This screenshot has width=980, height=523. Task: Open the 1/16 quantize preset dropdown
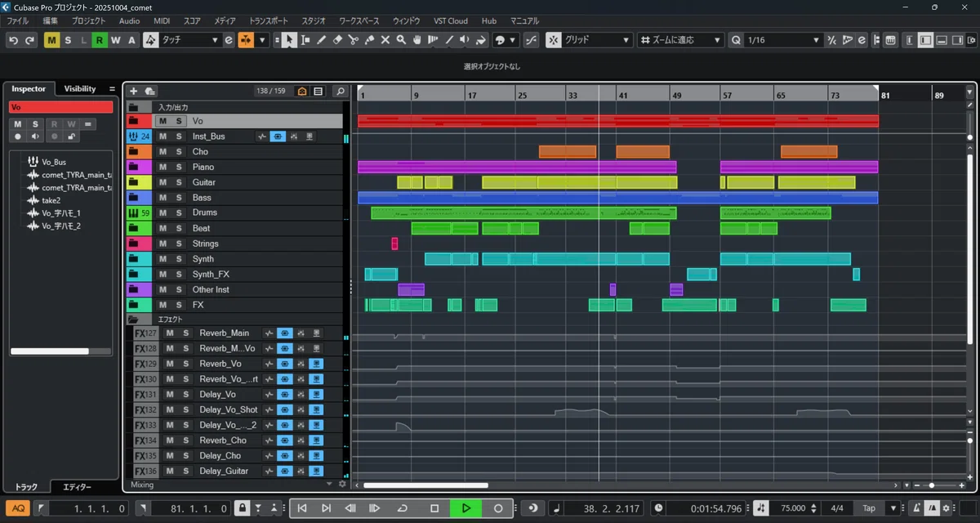pyautogui.click(x=782, y=40)
